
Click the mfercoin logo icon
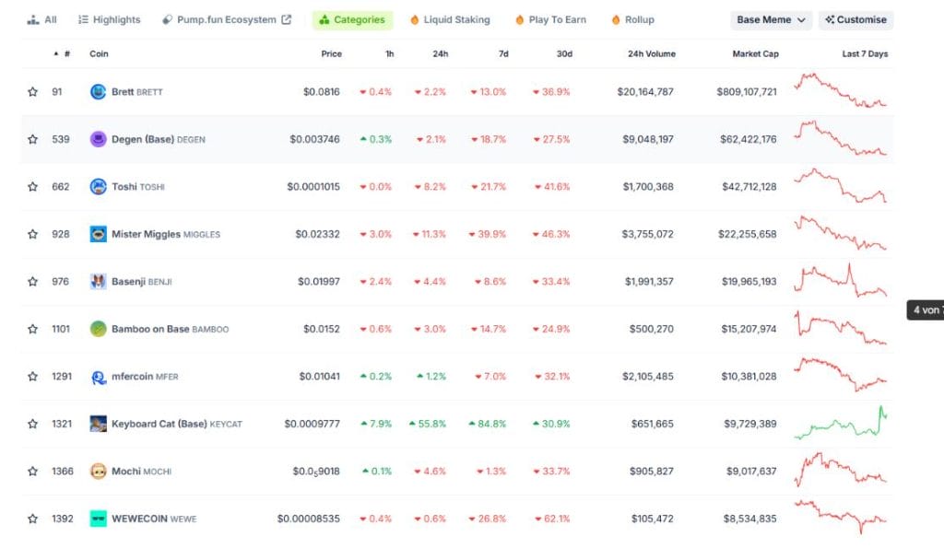point(98,377)
